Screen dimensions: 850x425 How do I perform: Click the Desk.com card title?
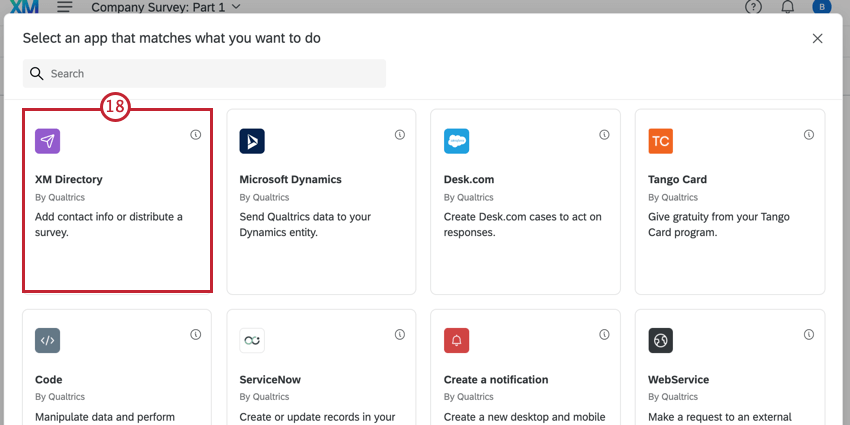(469, 179)
